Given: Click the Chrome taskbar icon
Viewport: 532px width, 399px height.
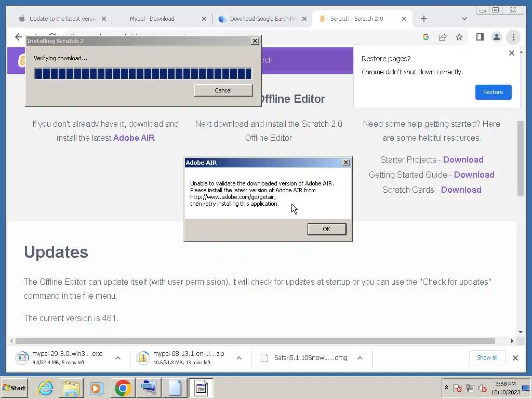Looking at the screenshot, I should [x=123, y=388].
